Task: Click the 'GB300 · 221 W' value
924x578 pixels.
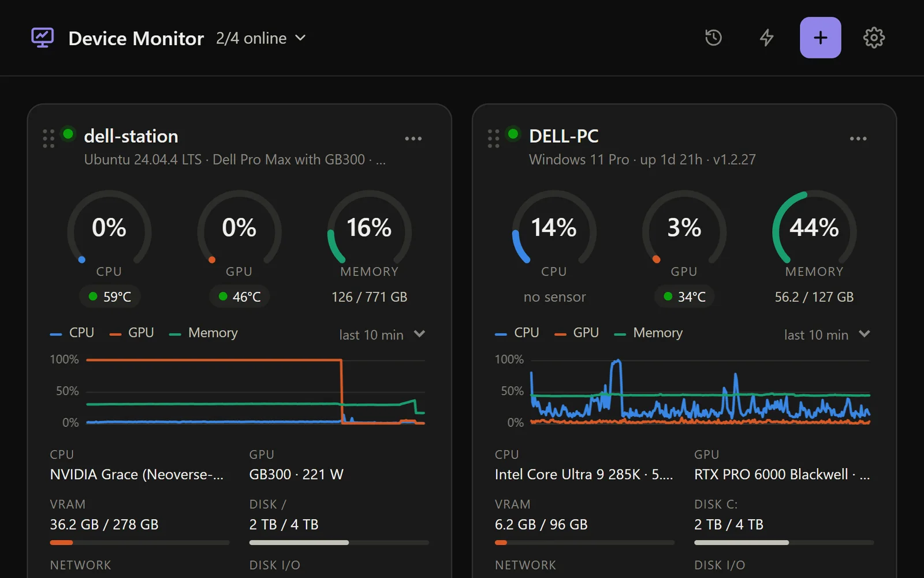Action: click(x=296, y=475)
